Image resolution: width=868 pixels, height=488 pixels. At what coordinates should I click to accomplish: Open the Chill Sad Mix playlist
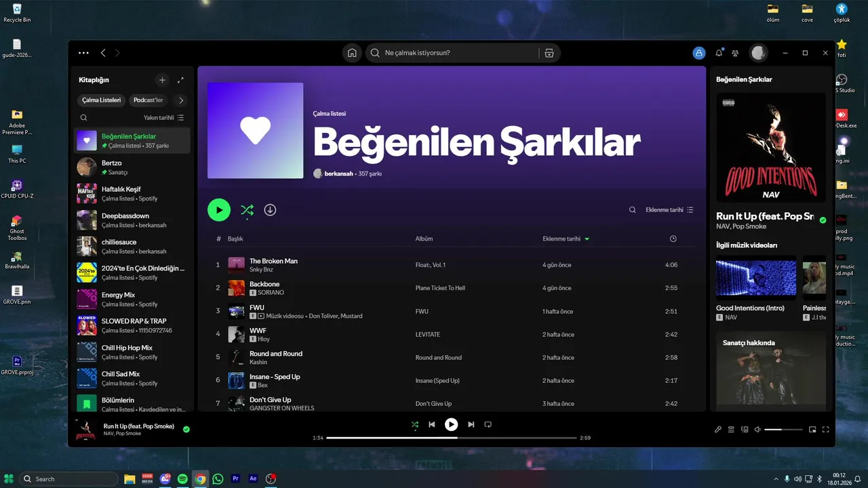[x=132, y=379]
